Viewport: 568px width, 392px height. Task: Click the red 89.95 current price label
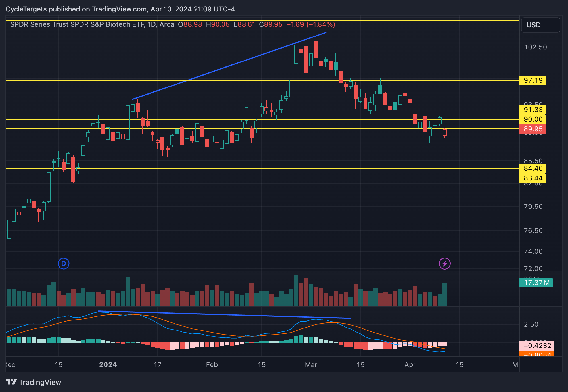click(532, 129)
